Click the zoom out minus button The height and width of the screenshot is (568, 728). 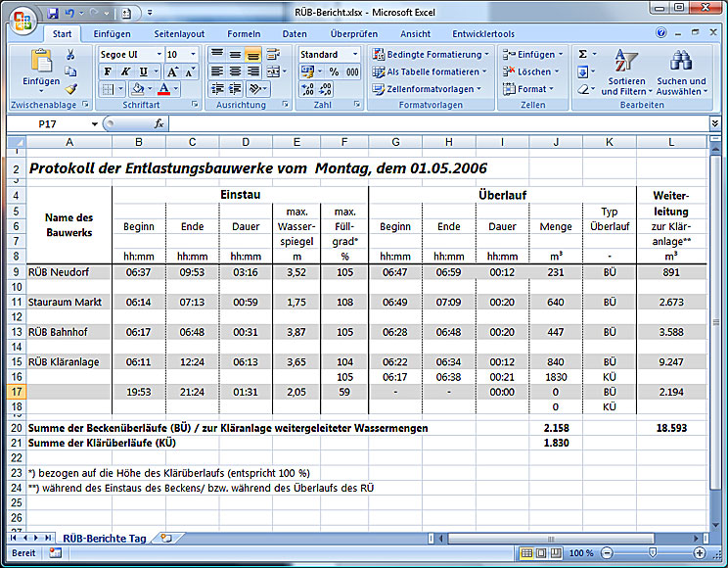tap(607, 553)
